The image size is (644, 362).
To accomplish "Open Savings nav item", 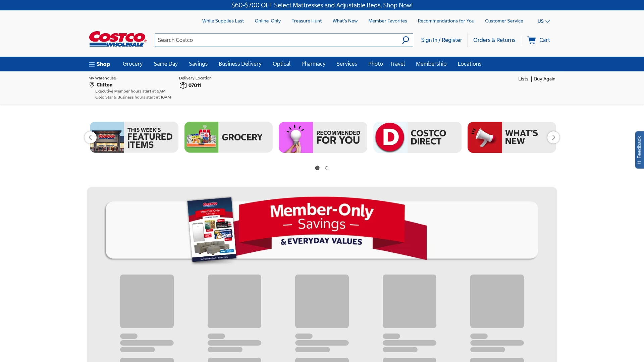I will (198, 64).
